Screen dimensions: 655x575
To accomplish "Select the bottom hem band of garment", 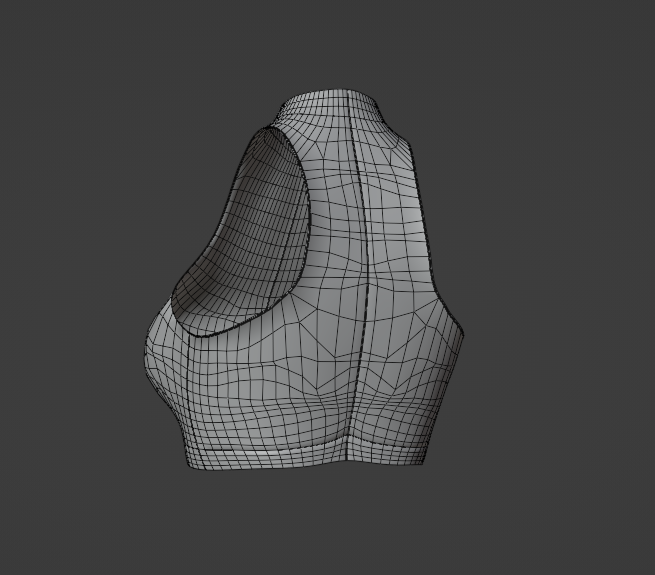I will pyautogui.click(x=305, y=453).
